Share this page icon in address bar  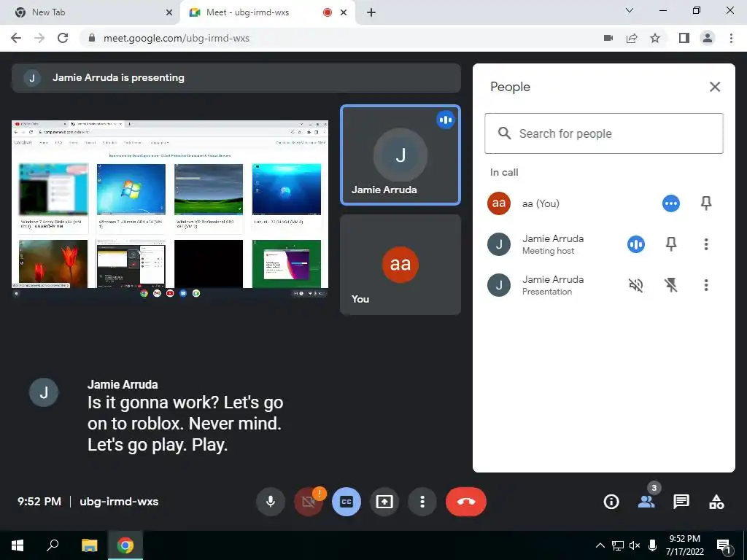(632, 38)
